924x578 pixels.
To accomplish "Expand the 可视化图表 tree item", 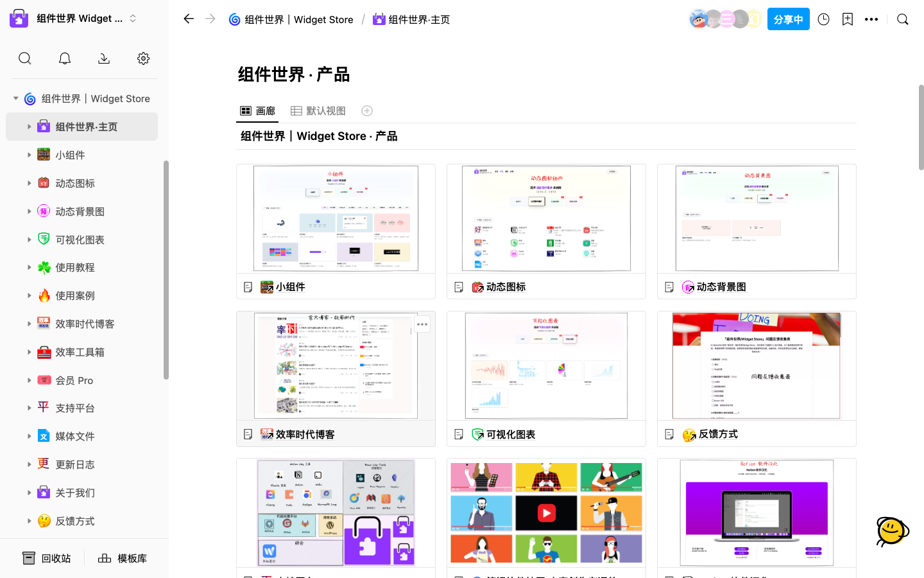I will (29, 240).
